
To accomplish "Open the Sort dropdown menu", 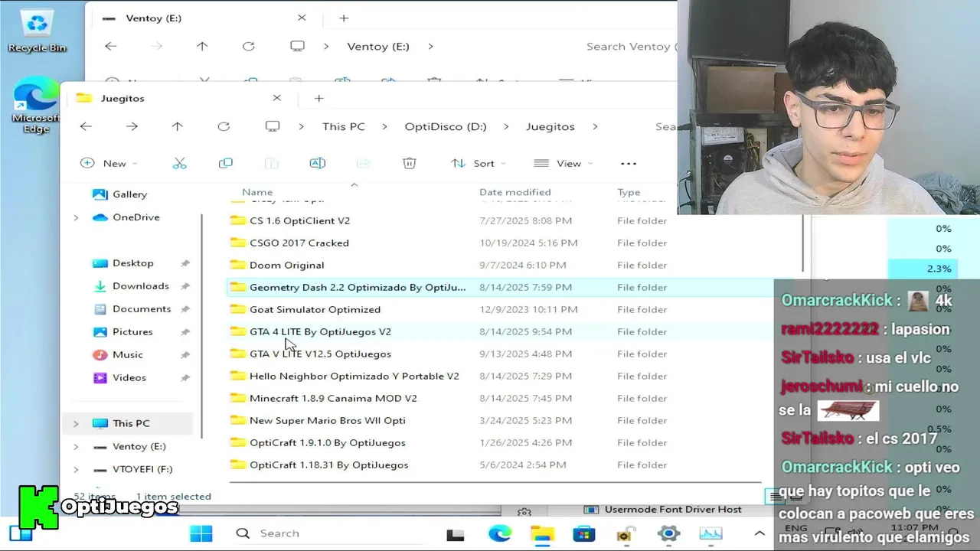I will [x=478, y=163].
